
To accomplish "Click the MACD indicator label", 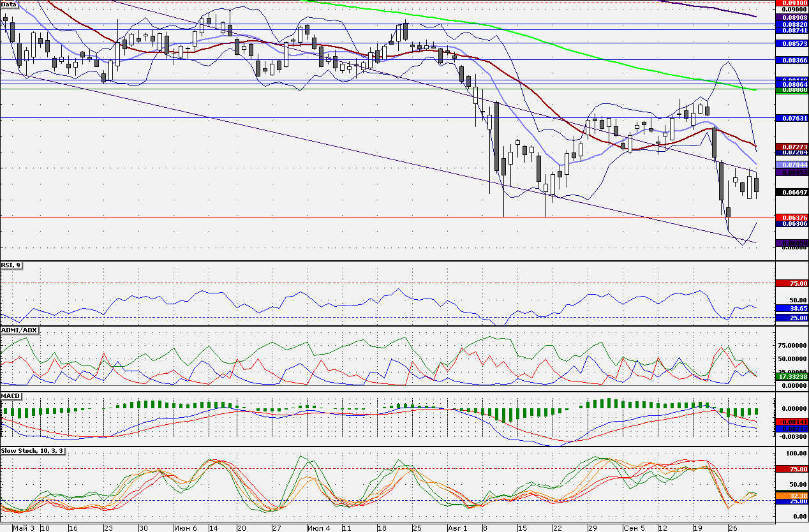I will tap(11, 396).
